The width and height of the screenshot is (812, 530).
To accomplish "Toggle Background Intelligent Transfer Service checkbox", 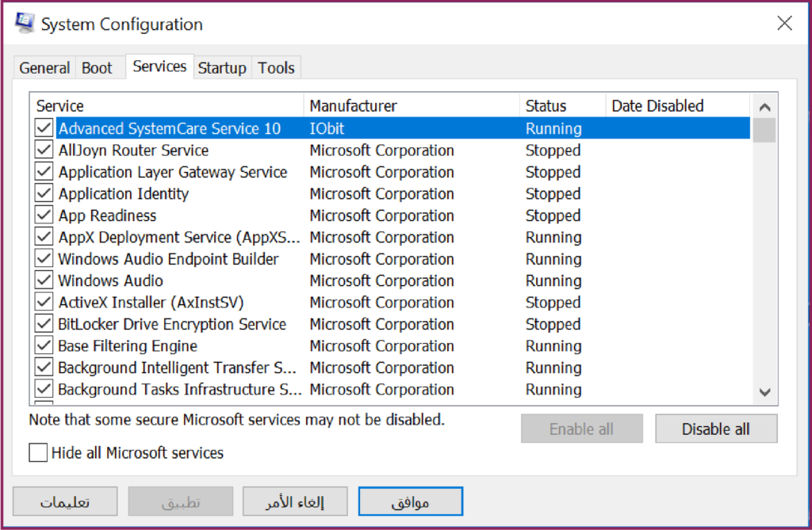I will [x=44, y=367].
